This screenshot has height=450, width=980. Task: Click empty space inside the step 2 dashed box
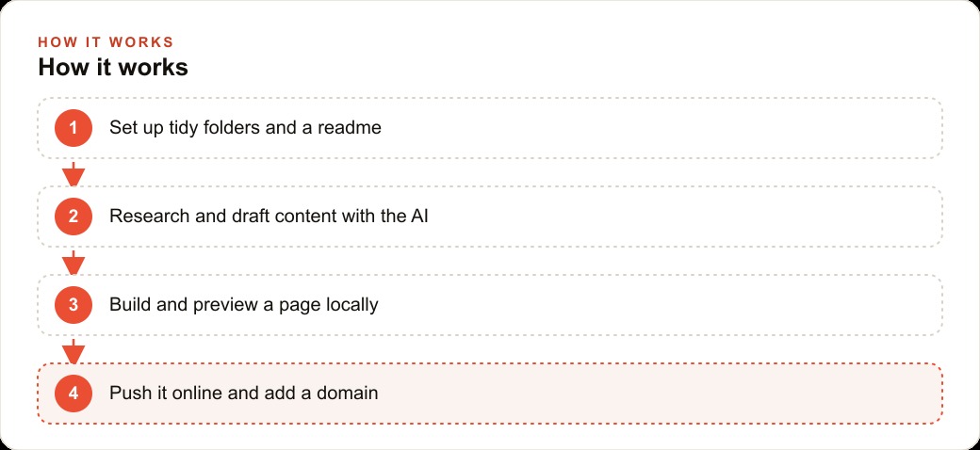click(681, 217)
